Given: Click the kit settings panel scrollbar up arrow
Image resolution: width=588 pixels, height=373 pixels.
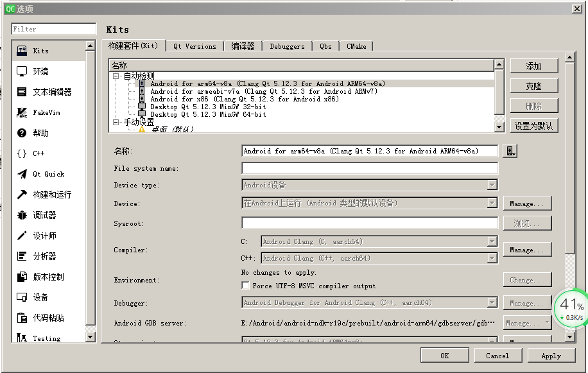Looking at the screenshot, I should click(569, 57).
